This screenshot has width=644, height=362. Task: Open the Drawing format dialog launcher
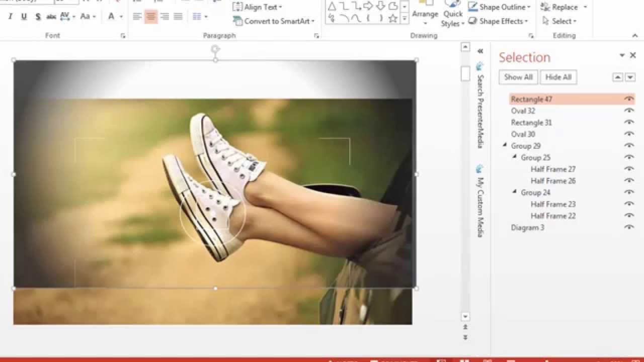(531, 36)
